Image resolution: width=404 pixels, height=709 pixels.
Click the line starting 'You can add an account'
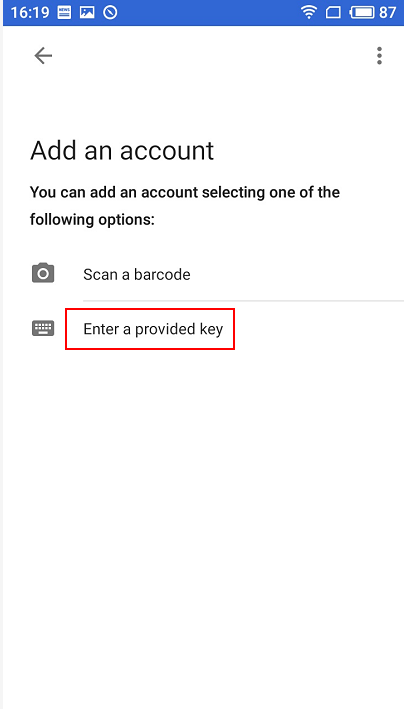tap(185, 193)
